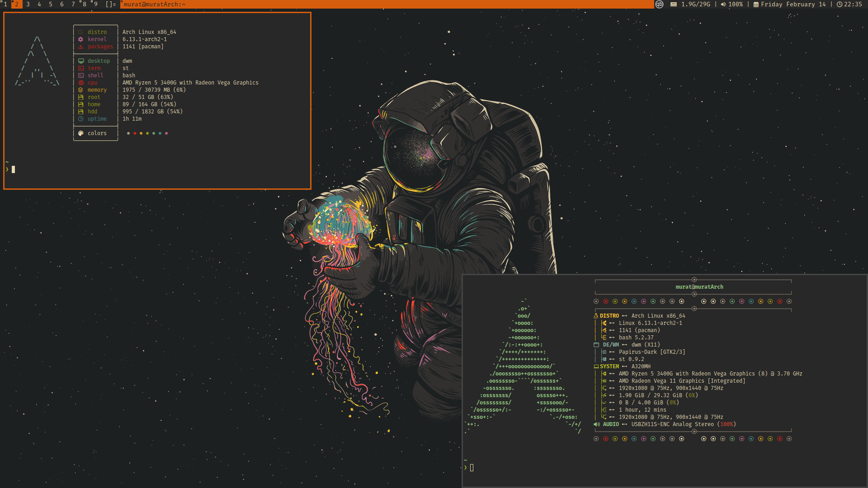Screen dimensions: 868x488
Task: Switch to dwm tag 1
Action: tap(5, 4)
